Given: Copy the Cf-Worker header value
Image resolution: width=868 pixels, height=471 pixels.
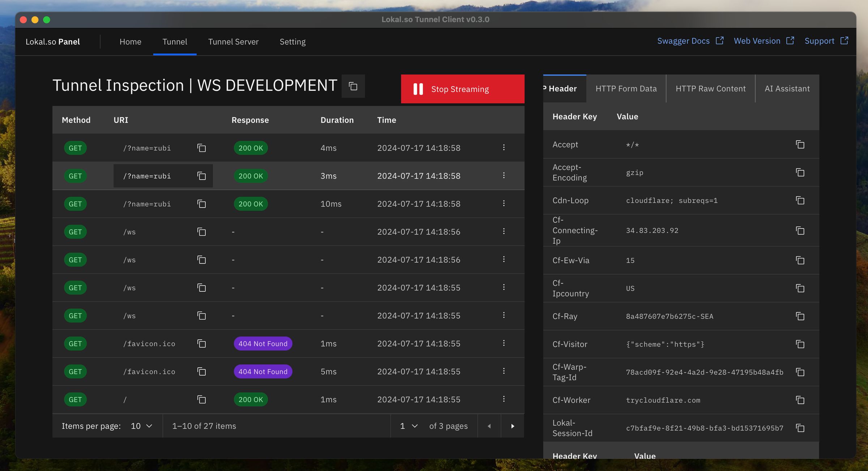Looking at the screenshot, I should click(800, 400).
